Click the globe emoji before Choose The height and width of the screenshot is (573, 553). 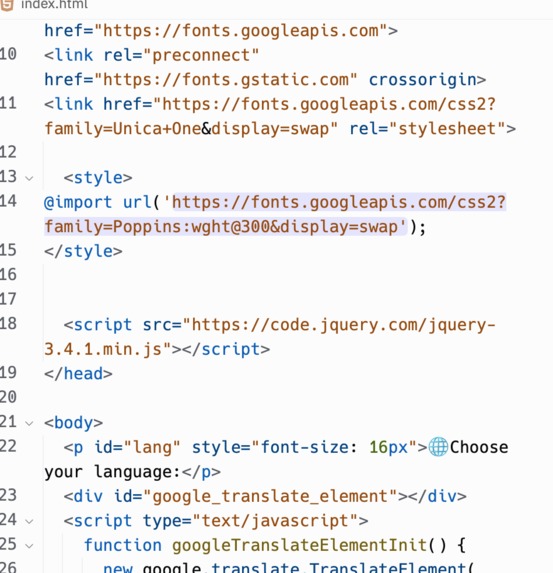tap(438, 447)
